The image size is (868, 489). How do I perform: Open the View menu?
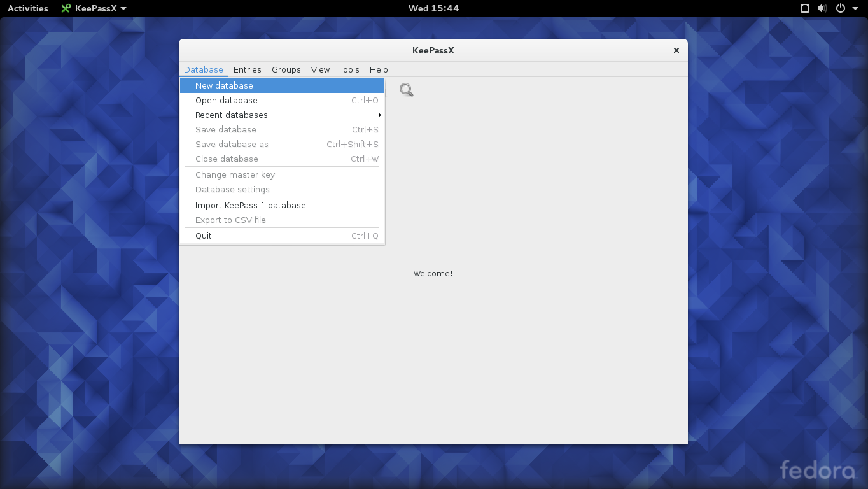click(x=320, y=69)
